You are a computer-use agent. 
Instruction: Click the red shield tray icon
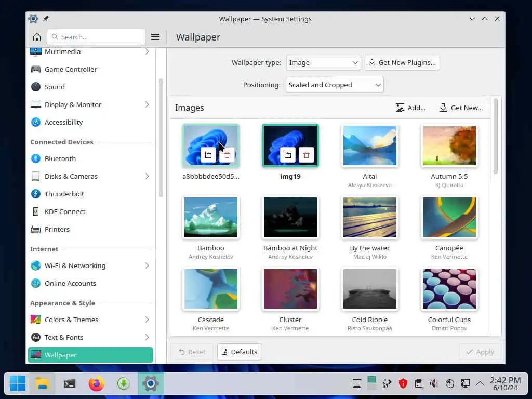tap(403, 384)
